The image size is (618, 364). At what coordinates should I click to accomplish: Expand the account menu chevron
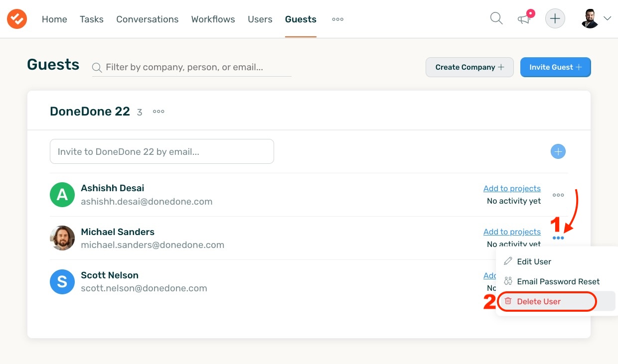(607, 18)
